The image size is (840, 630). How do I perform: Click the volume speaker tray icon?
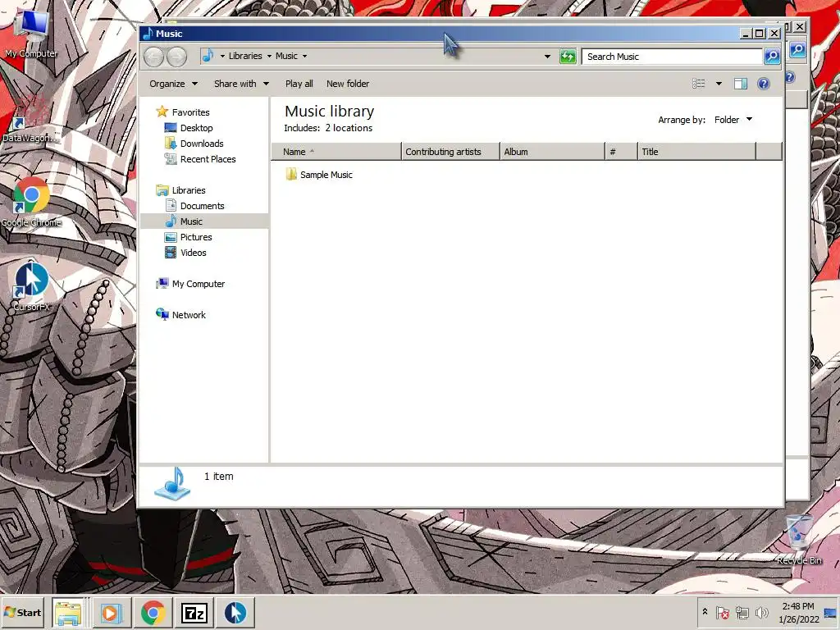[x=761, y=612]
